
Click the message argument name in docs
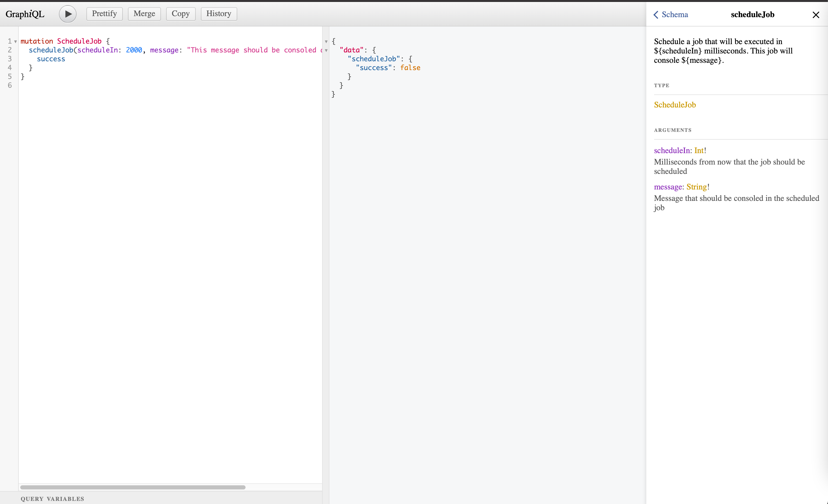[x=668, y=187]
